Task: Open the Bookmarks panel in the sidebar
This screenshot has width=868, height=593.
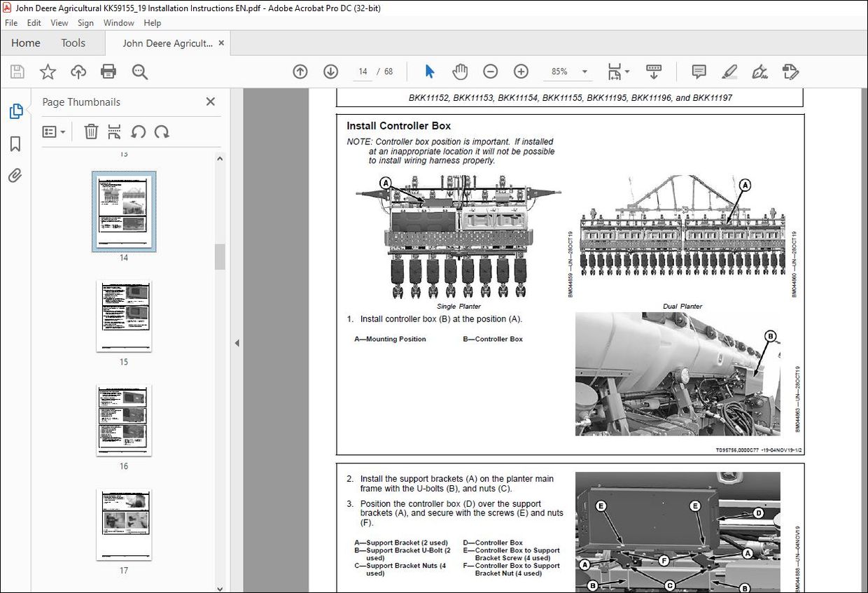Action: [x=15, y=144]
